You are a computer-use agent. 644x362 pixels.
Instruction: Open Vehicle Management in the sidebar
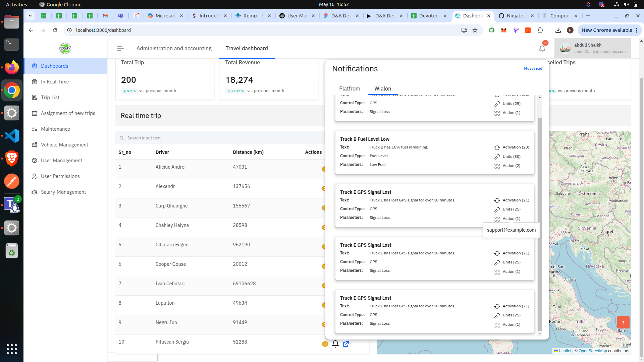(x=64, y=145)
